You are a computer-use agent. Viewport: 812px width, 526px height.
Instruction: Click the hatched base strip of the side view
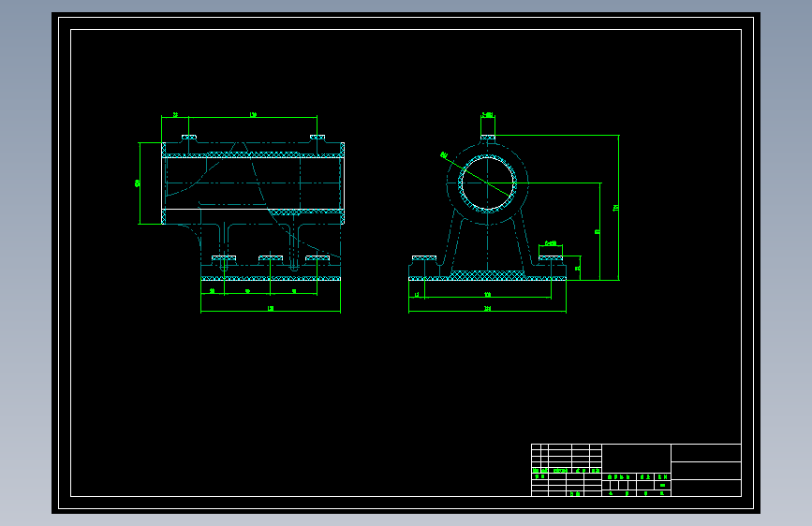pos(271,279)
